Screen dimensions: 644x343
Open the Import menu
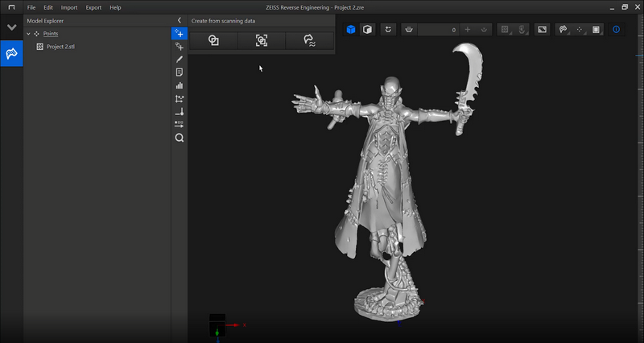pos(69,7)
